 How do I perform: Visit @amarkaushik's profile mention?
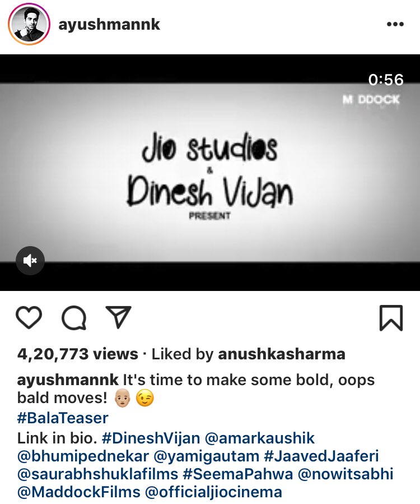[260, 438]
